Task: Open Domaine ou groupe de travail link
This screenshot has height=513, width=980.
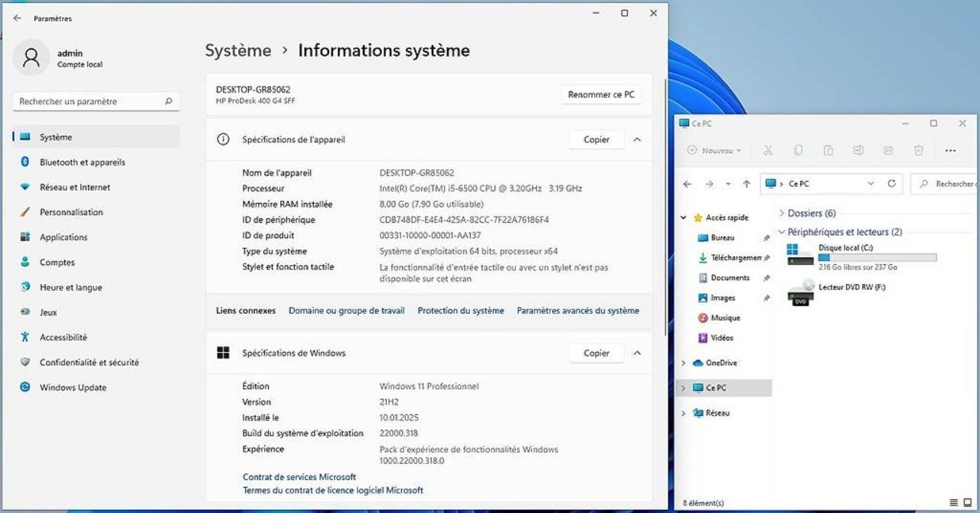Action: click(347, 311)
